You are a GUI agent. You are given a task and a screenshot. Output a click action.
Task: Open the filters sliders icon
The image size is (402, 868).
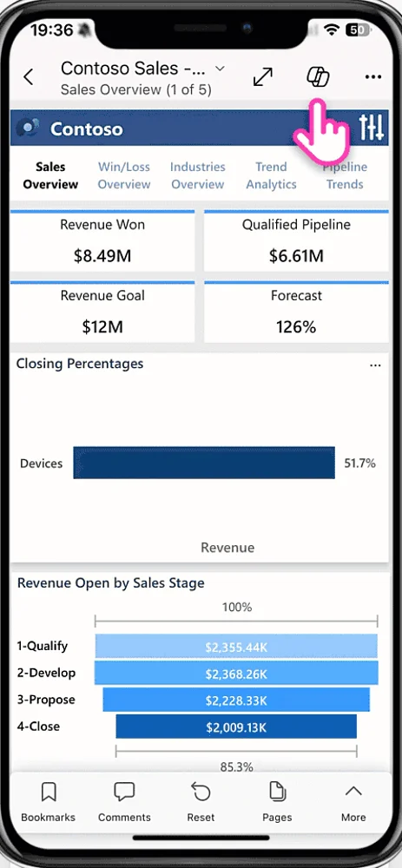pyautogui.click(x=371, y=128)
